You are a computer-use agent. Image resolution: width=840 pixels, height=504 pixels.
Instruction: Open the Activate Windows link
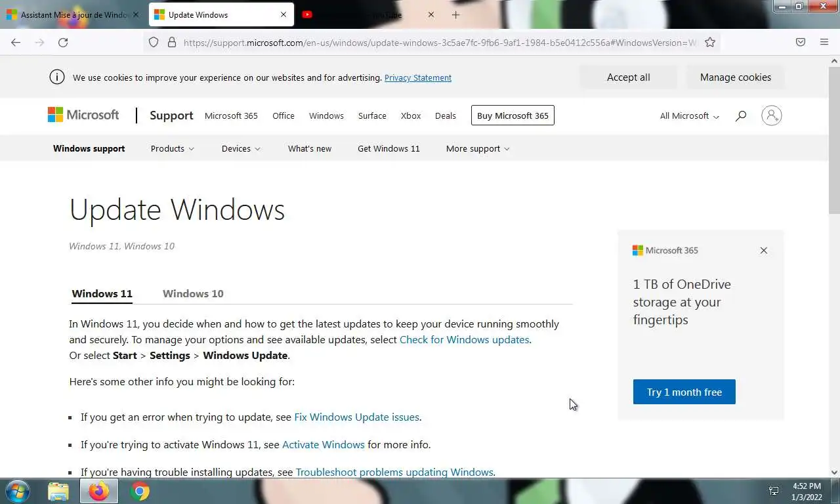[323, 444]
